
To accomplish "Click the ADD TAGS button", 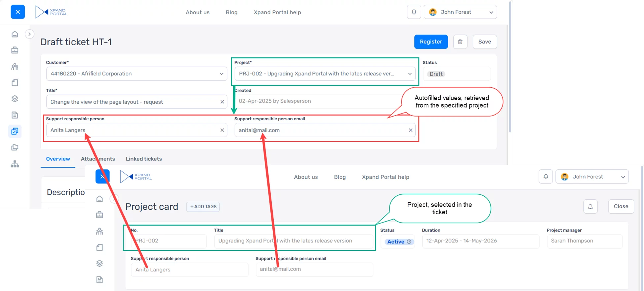I will point(203,207).
